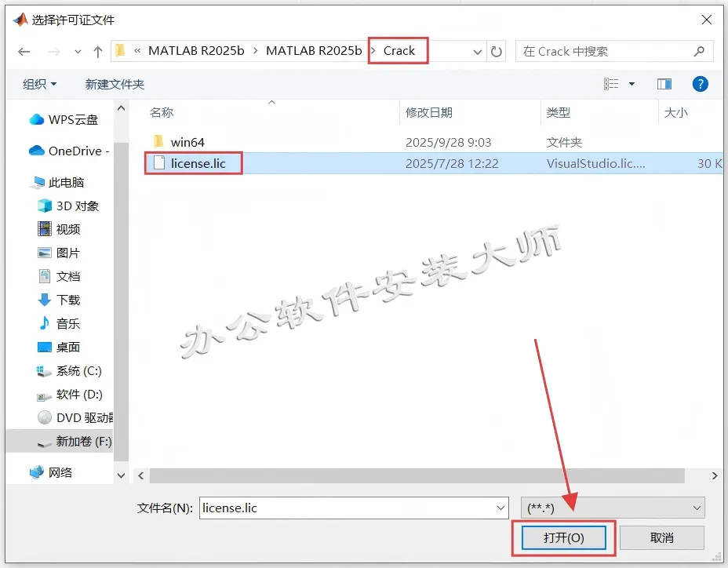Open 软件 (D:) drive
Viewport: 728px width, 568px height.
[x=79, y=395]
